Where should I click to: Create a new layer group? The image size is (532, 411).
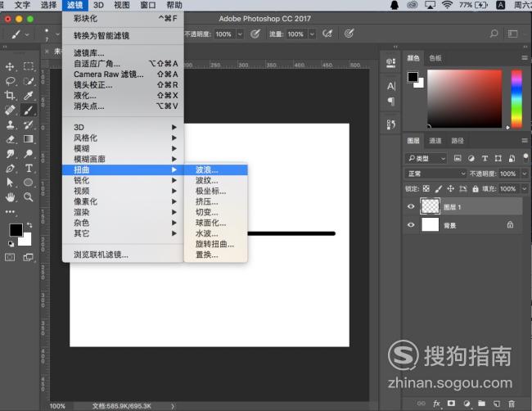481,403
